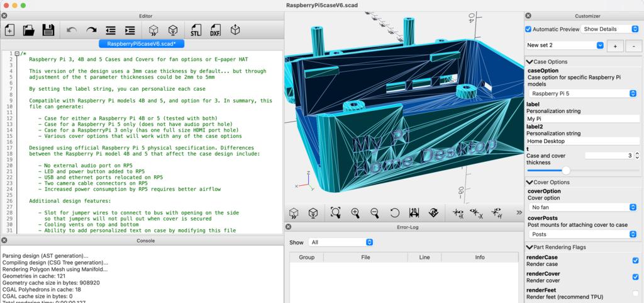Open the coverPosts Posts dropdown
This screenshot has width=644, height=303.
583,234
